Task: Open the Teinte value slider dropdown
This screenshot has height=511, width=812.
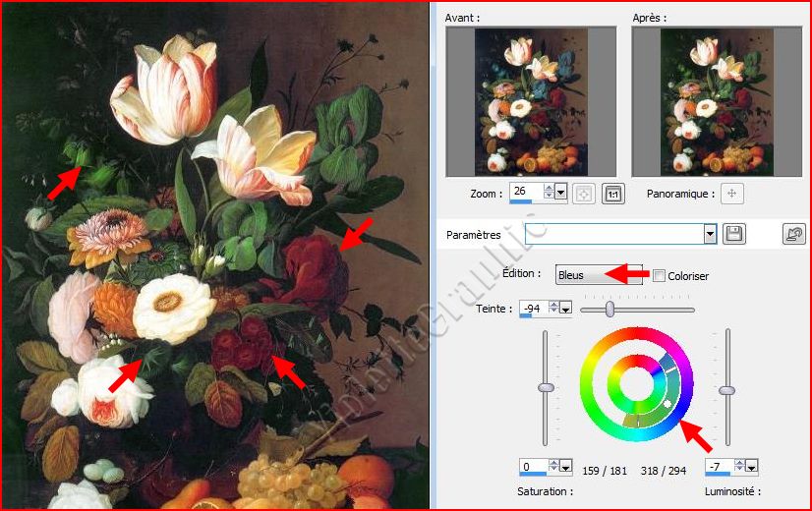Action: [566, 309]
